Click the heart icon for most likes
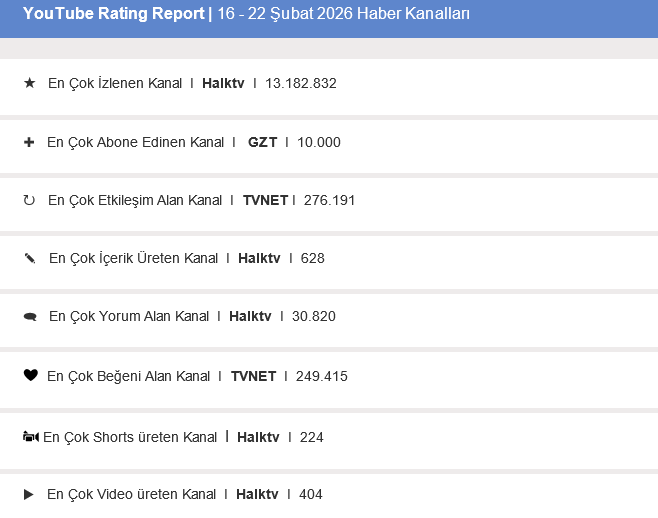This screenshot has width=658, height=518. [29, 376]
